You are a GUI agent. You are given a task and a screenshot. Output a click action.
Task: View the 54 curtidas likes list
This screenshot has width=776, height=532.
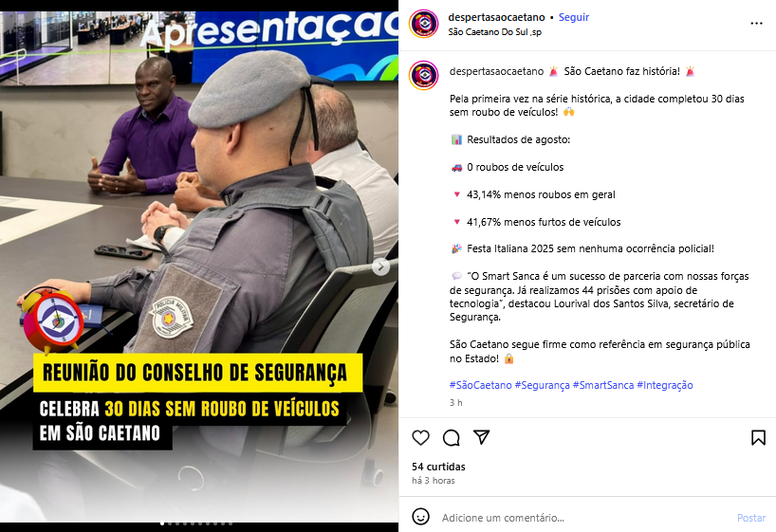[438, 467]
